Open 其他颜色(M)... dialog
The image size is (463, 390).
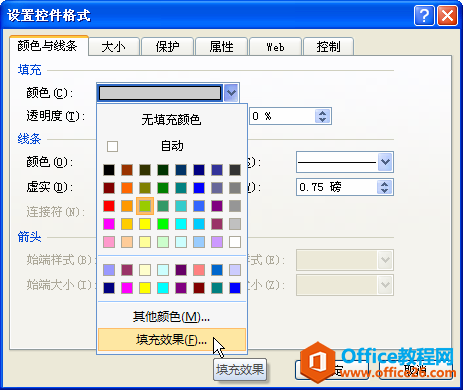[x=172, y=317]
